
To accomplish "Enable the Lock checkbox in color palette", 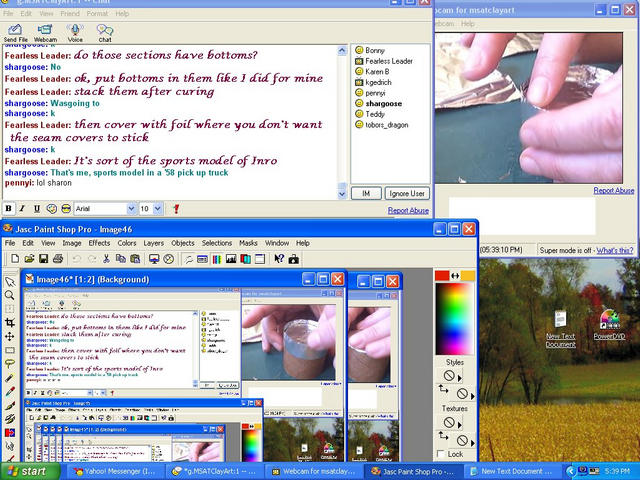I will point(440,454).
